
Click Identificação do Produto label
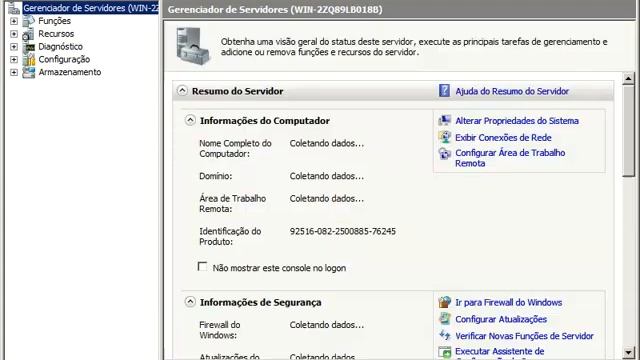(x=230, y=236)
